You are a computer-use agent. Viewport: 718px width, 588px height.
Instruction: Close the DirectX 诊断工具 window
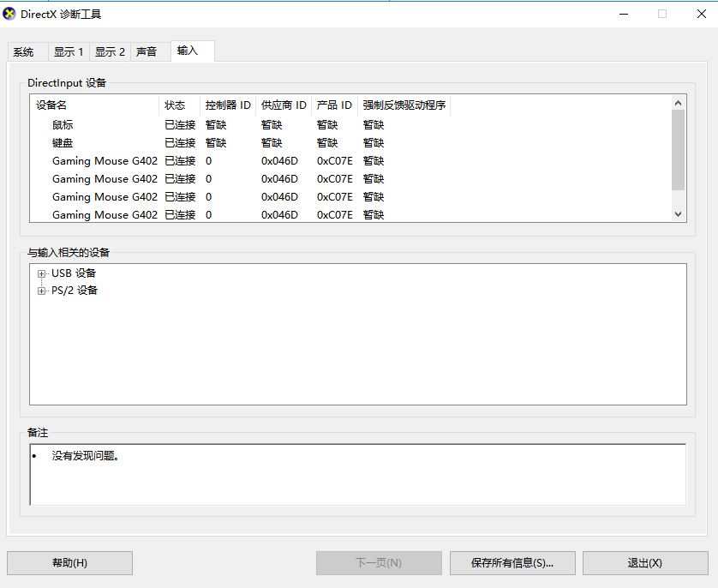tap(702, 15)
